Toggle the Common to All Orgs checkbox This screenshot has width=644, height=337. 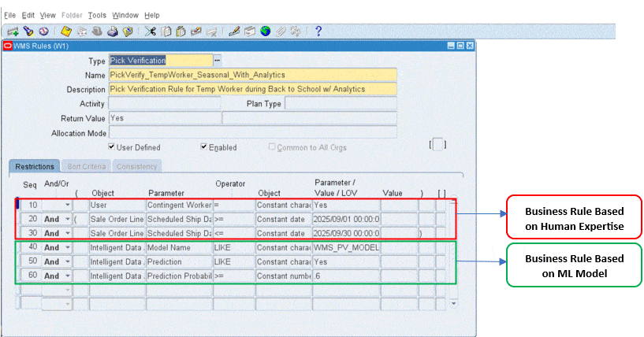pyautogui.click(x=272, y=146)
